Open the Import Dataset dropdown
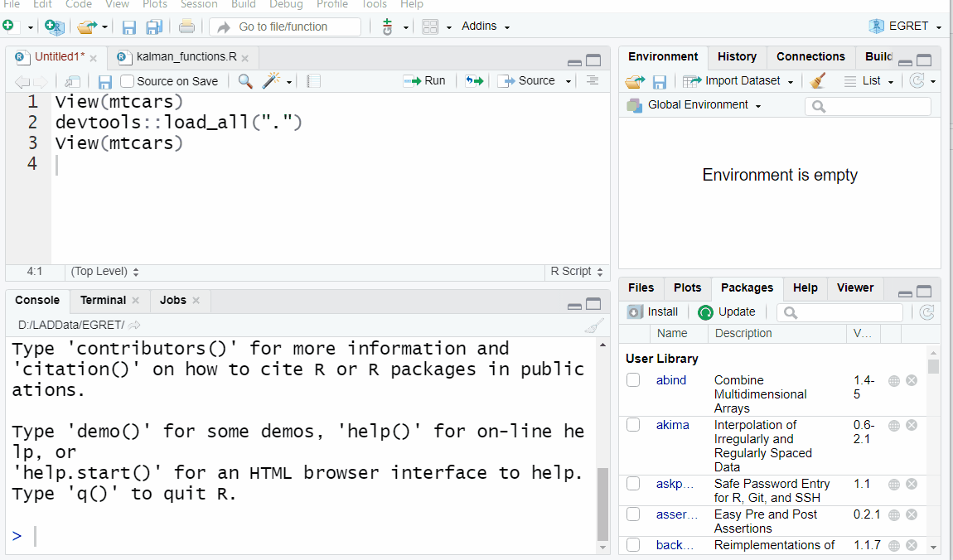This screenshot has width=953, height=560. (x=738, y=81)
